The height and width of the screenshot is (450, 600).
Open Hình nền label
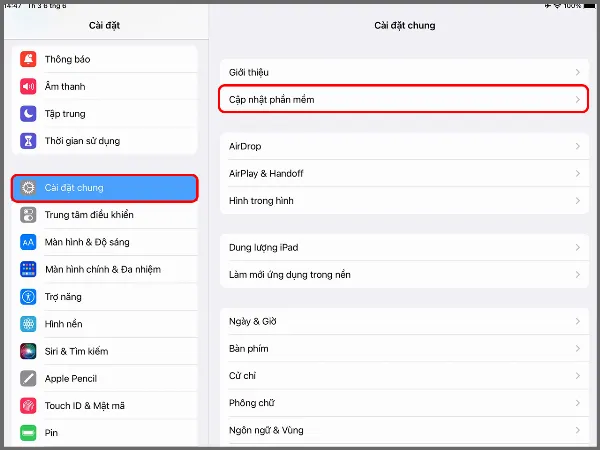point(64,324)
